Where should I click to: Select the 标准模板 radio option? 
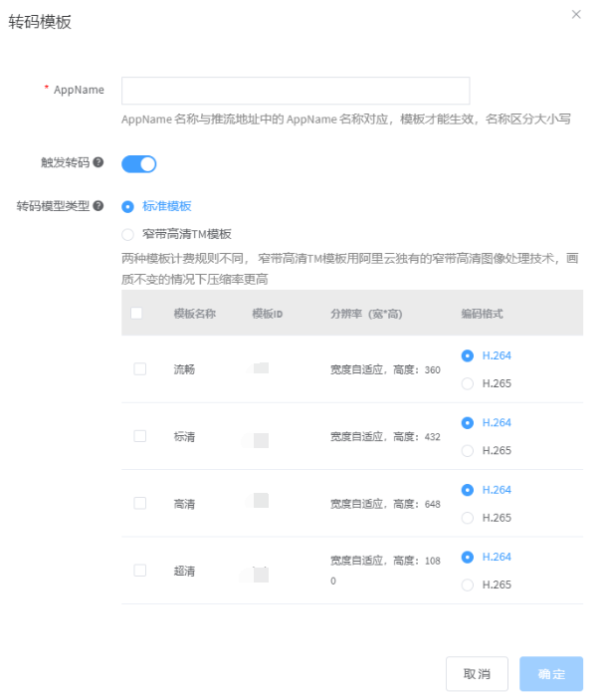[127, 206]
